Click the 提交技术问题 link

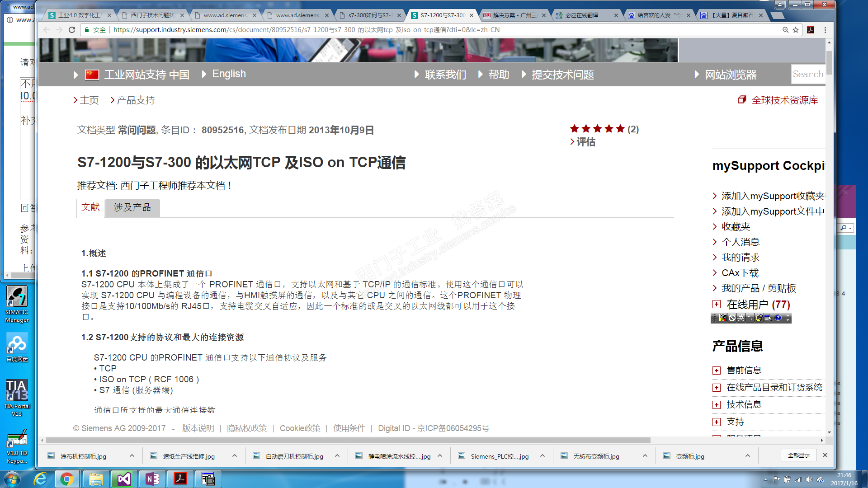click(x=562, y=75)
